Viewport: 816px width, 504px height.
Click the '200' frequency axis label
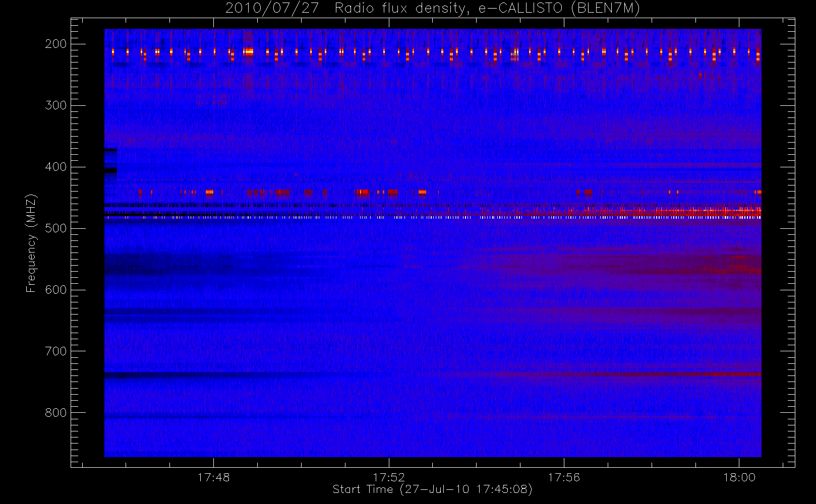tap(56, 44)
